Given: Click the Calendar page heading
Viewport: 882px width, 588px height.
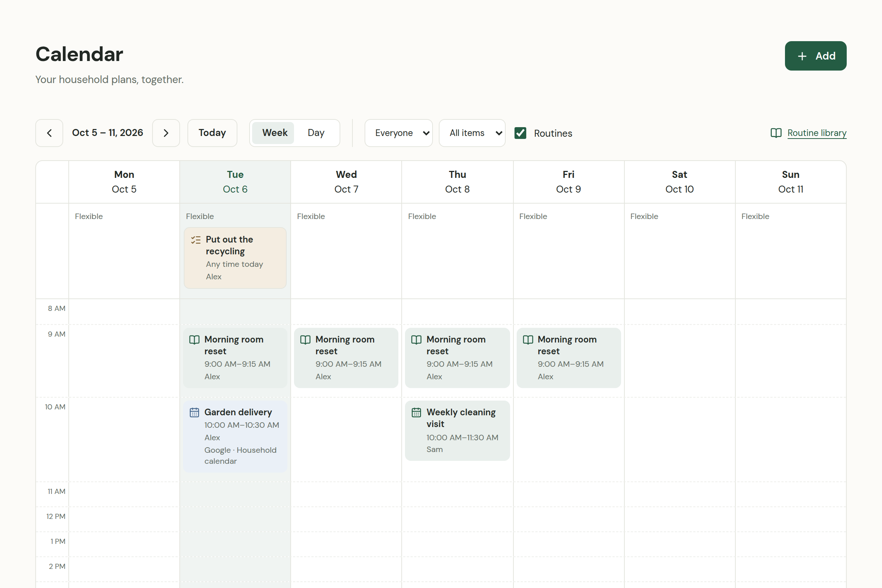Looking at the screenshot, I should click(x=79, y=54).
